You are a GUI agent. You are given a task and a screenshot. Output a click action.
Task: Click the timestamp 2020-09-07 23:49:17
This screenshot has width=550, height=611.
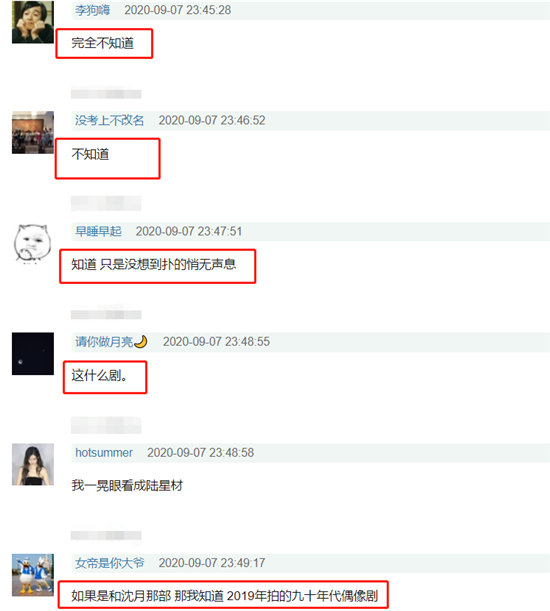[x=212, y=563]
